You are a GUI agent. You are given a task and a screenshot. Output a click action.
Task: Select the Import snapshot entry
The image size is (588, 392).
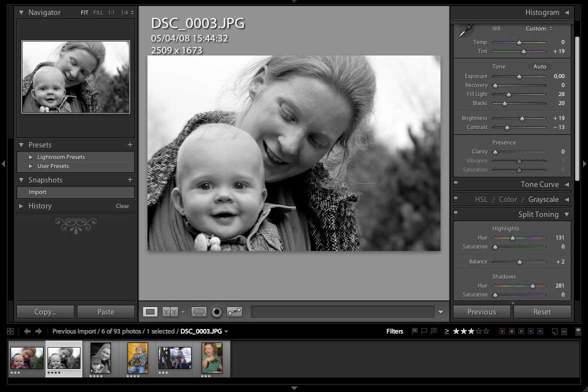[75, 192]
